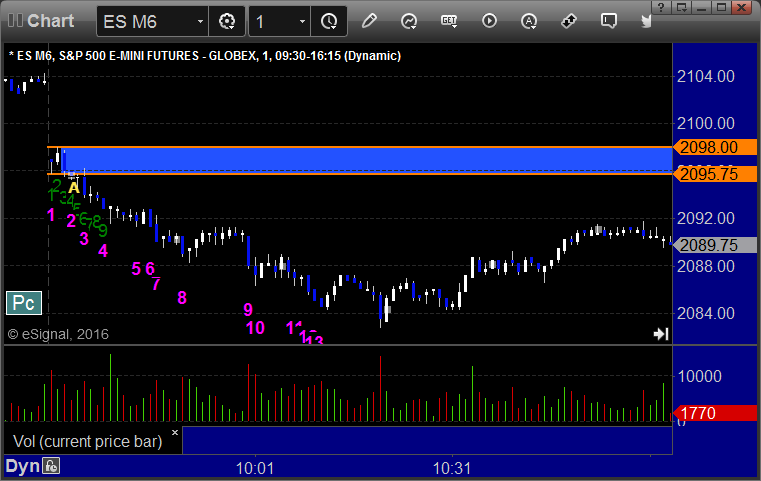The width and height of the screenshot is (761, 481).
Task: Click magenta count number 4
Action: (103, 250)
